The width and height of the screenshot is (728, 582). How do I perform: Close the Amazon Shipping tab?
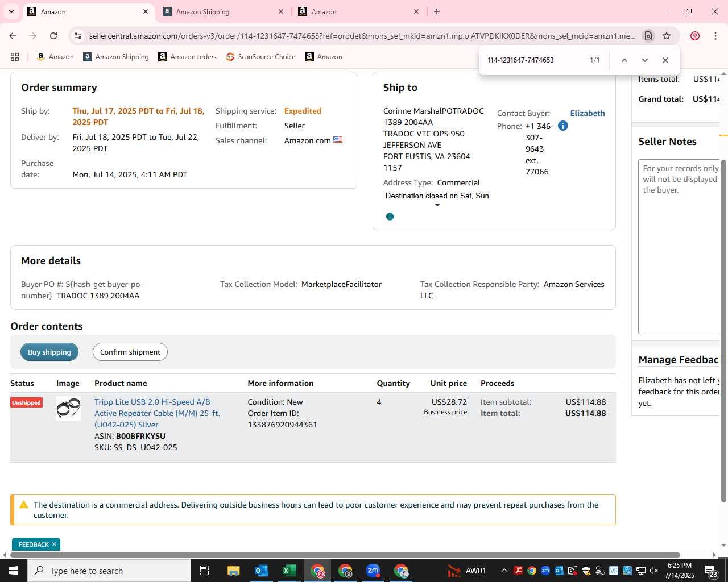tap(281, 11)
